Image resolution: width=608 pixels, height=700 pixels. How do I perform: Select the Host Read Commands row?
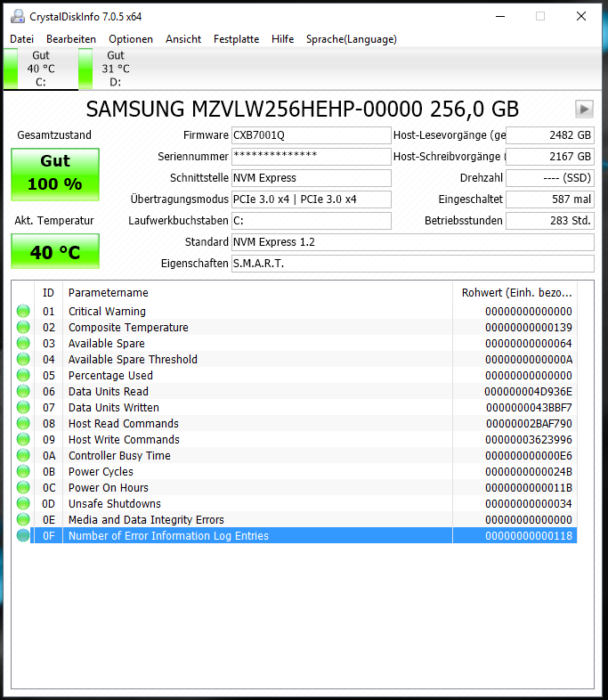(x=295, y=424)
